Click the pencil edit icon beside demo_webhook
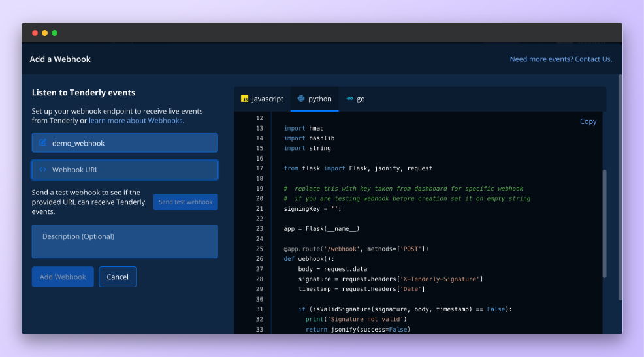The width and height of the screenshot is (644, 357). pos(42,143)
